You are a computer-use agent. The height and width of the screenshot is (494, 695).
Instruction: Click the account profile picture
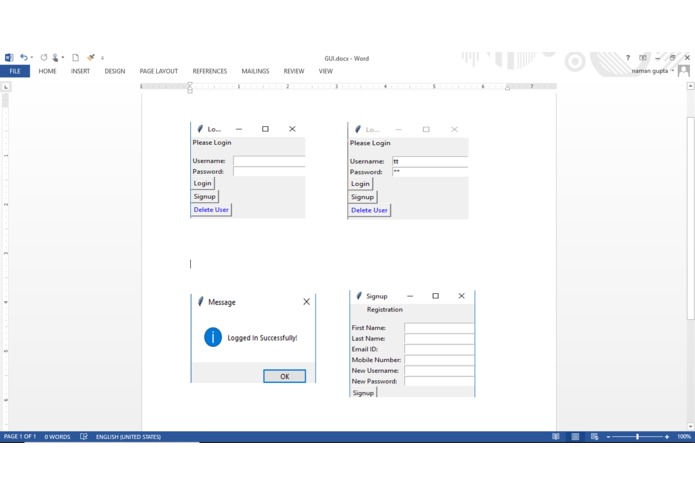click(684, 71)
